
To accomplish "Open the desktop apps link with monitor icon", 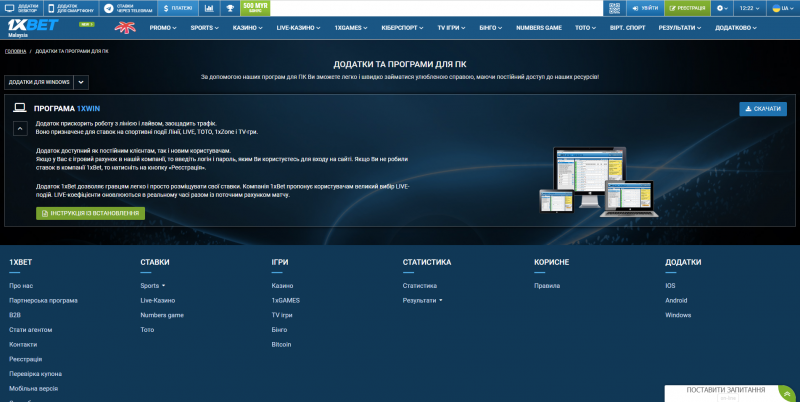I will [x=22, y=8].
